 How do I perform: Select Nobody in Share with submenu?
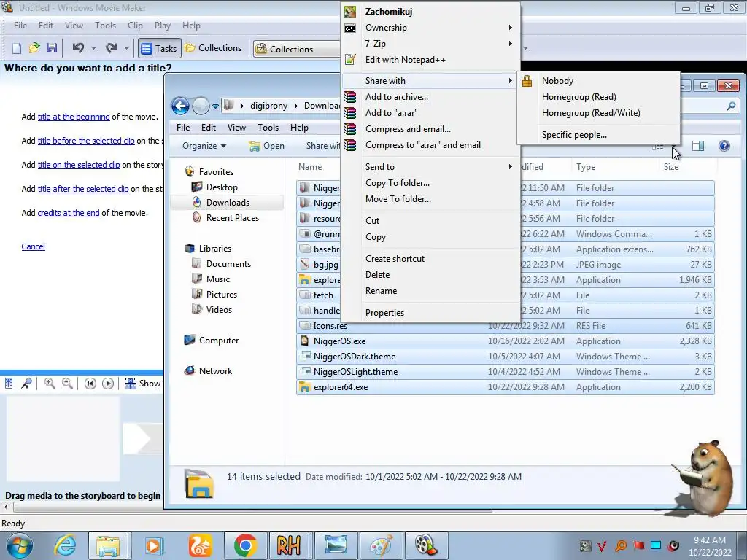[598, 81]
